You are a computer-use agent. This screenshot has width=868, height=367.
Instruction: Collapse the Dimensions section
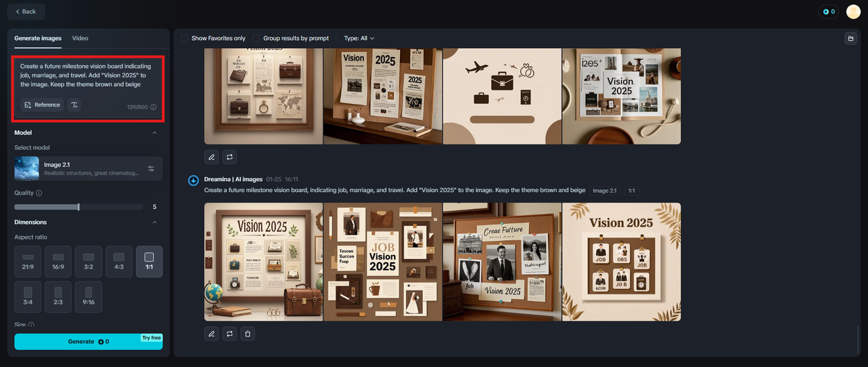tap(155, 223)
